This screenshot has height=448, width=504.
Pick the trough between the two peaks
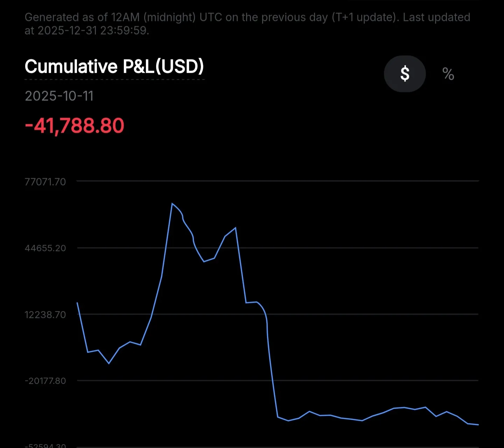[204, 262]
